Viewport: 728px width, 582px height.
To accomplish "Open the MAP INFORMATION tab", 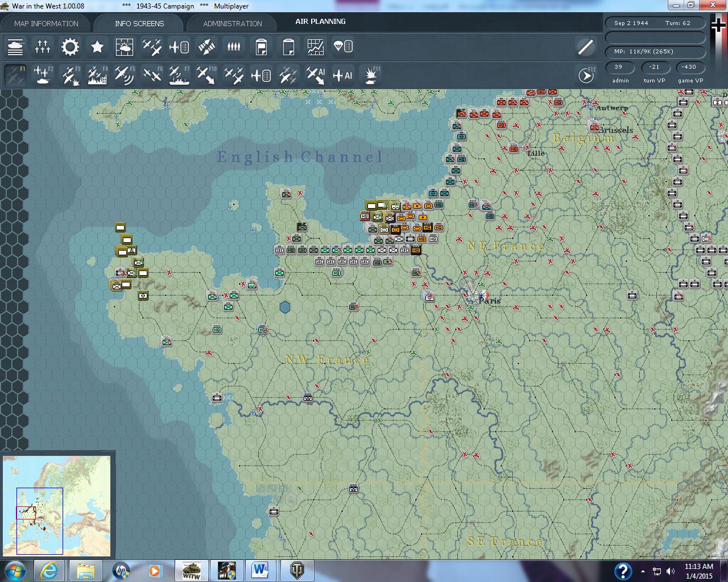I will tap(46, 23).
